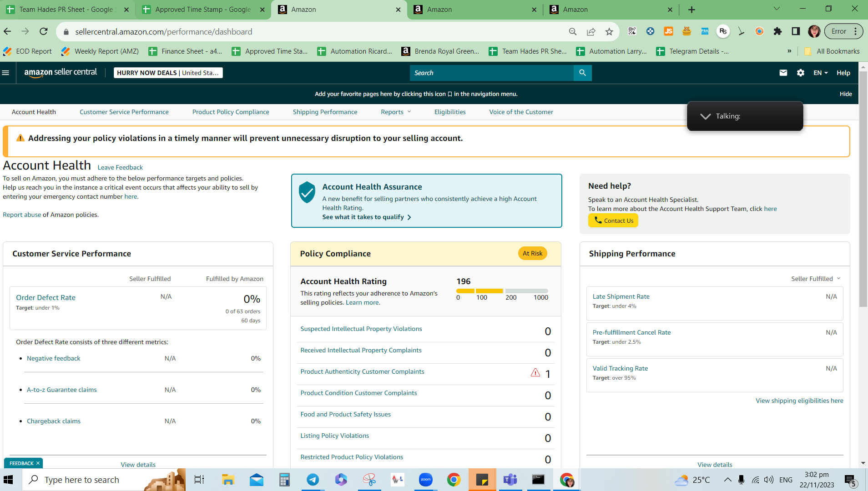The height and width of the screenshot is (491, 868).
Task: Open View shipping eligibilities here link
Action: pos(799,401)
